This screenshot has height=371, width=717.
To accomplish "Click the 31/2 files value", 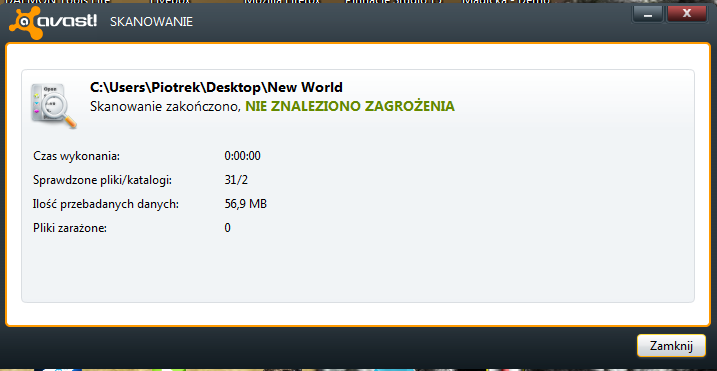I will click(236, 180).
